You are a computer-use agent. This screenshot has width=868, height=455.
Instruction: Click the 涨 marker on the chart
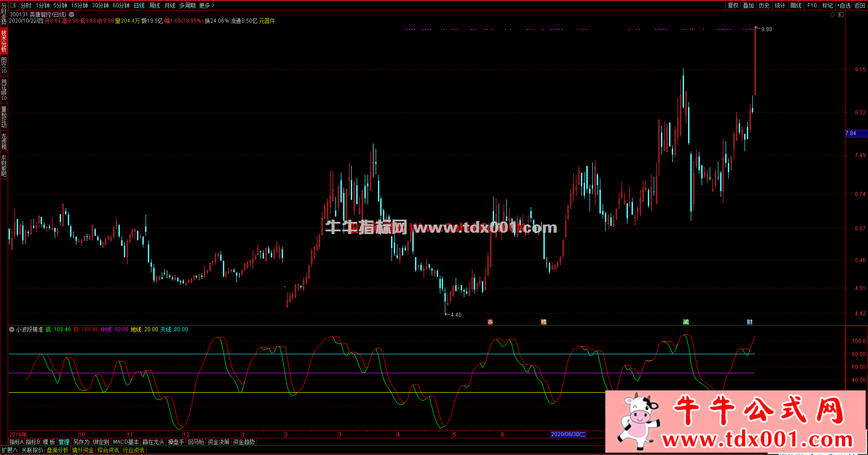[490, 322]
